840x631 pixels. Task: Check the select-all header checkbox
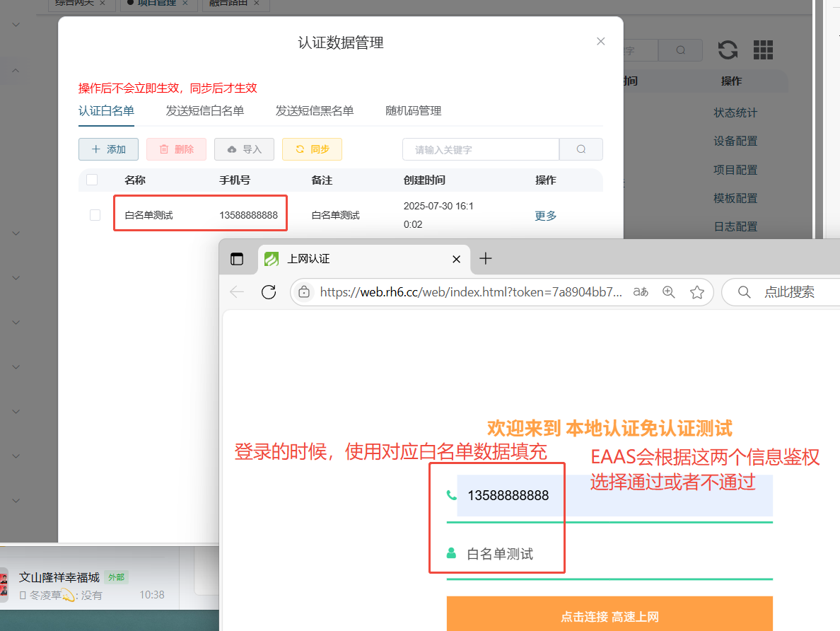pyautogui.click(x=92, y=180)
